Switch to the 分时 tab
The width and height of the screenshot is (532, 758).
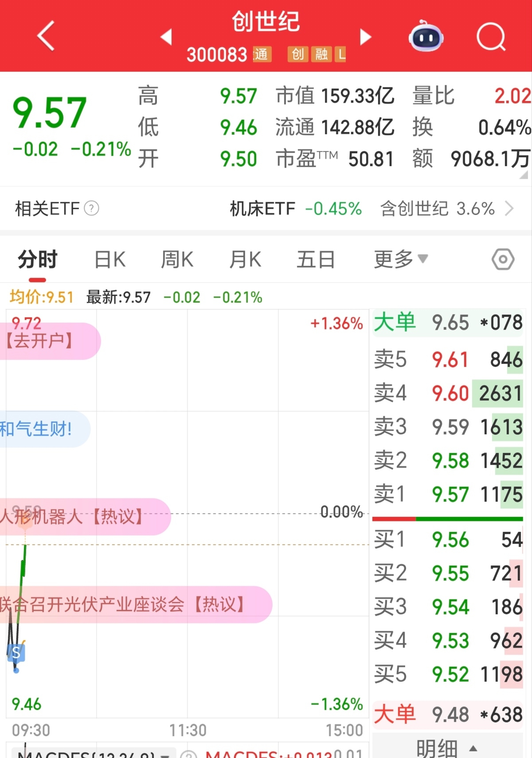(38, 259)
